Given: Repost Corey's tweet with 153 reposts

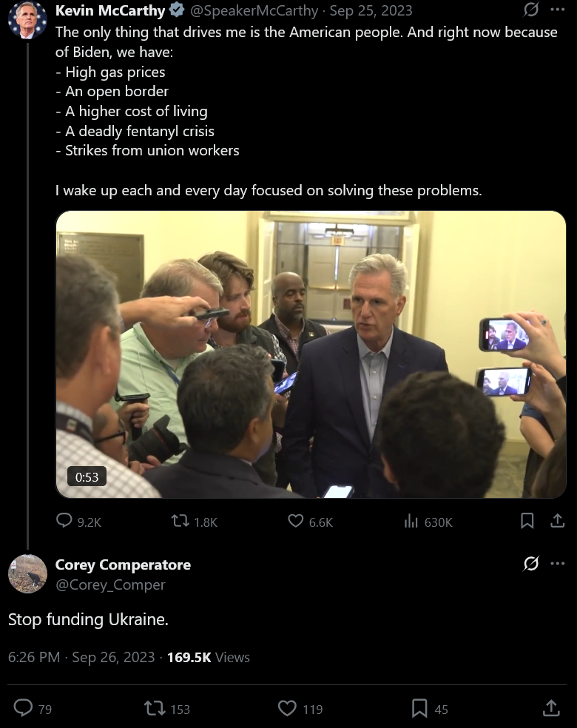Looking at the screenshot, I should click(x=166, y=709).
